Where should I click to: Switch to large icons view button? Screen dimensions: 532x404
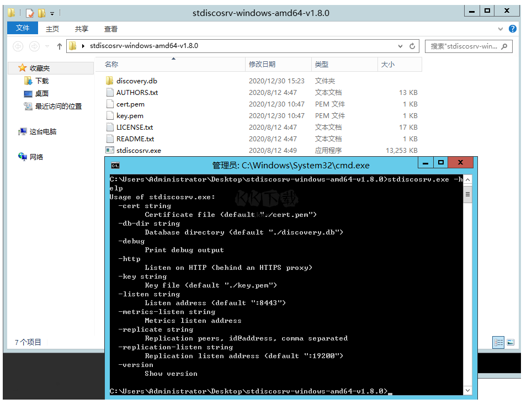pos(510,343)
